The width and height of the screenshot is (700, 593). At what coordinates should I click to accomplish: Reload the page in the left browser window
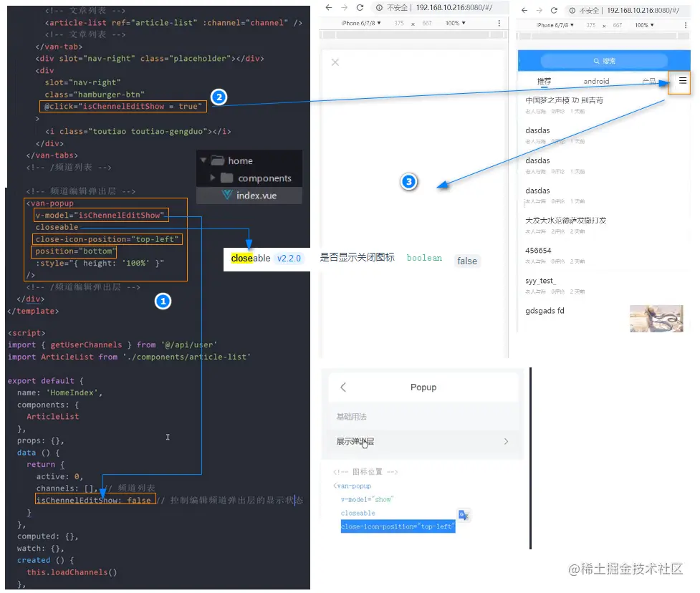tap(360, 8)
